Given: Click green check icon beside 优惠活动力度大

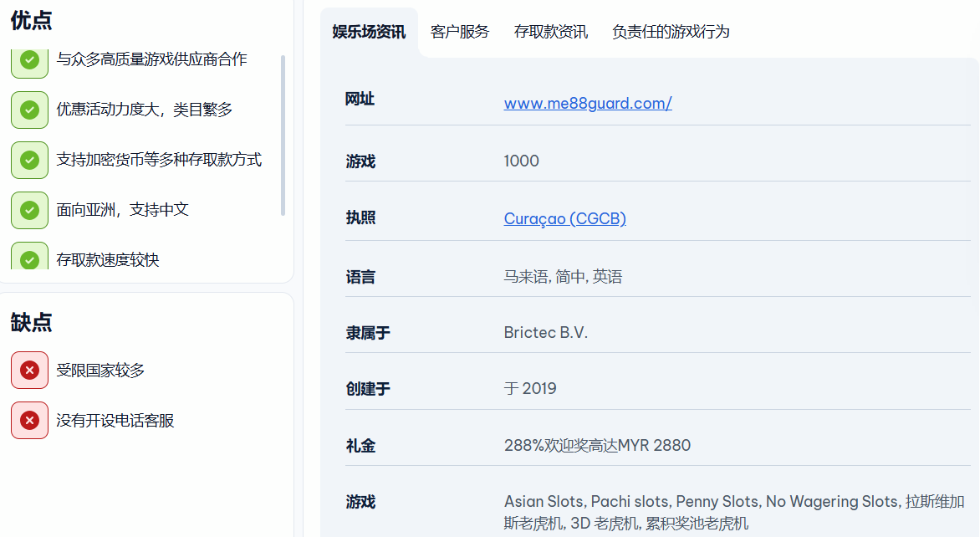Looking at the screenshot, I should click(29, 110).
